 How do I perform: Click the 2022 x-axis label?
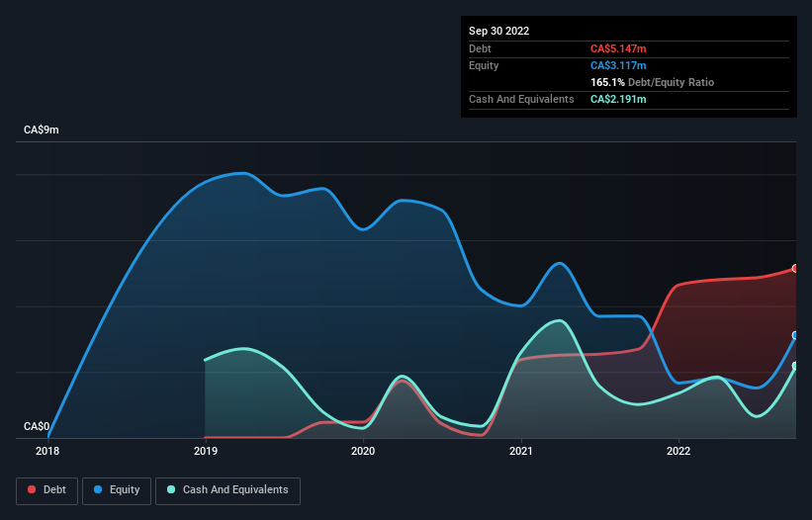click(x=678, y=451)
